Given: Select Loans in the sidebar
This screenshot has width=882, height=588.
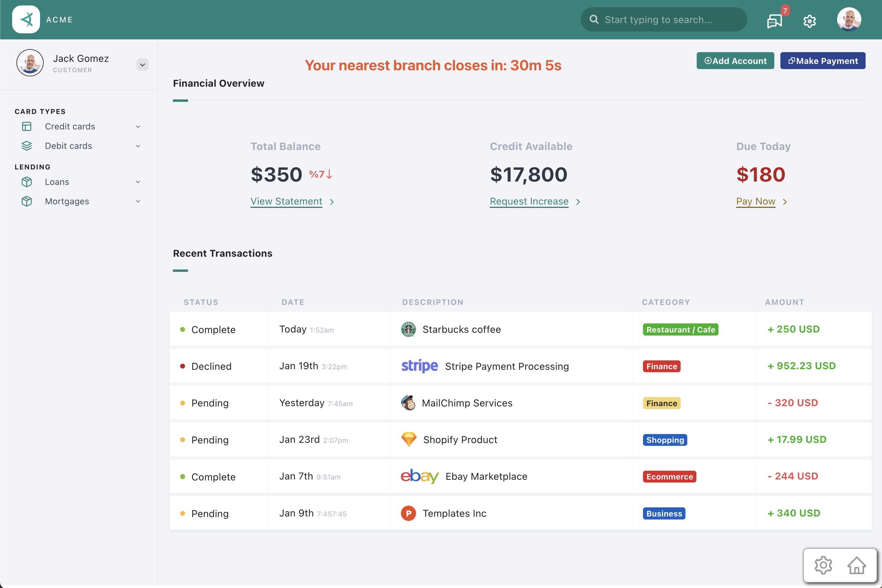Looking at the screenshot, I should 57,182.
